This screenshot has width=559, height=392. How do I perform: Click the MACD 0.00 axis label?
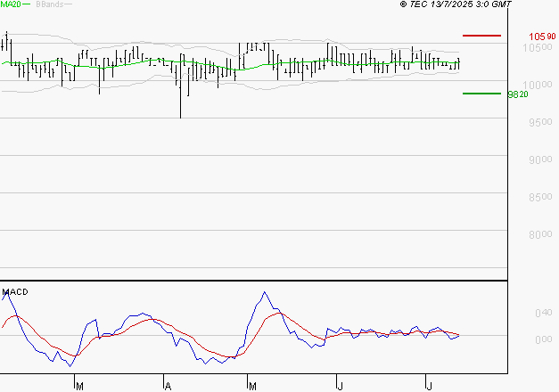[x=544, y=339]
